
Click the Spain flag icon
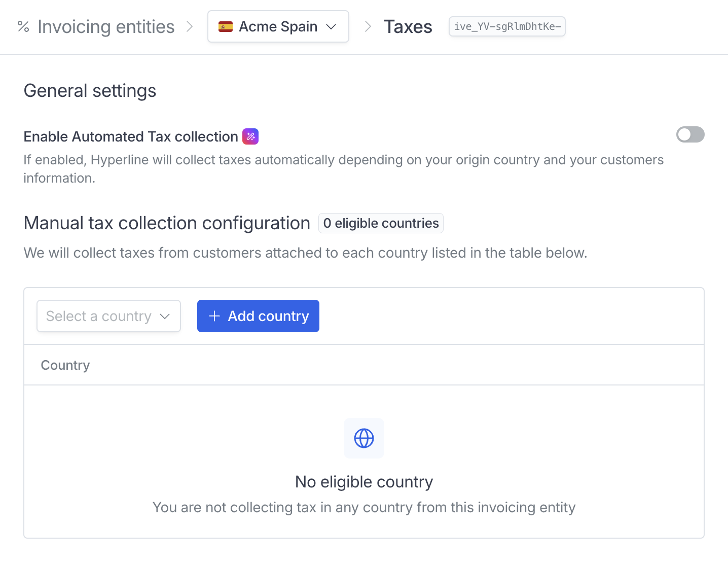tap(226, 26)
